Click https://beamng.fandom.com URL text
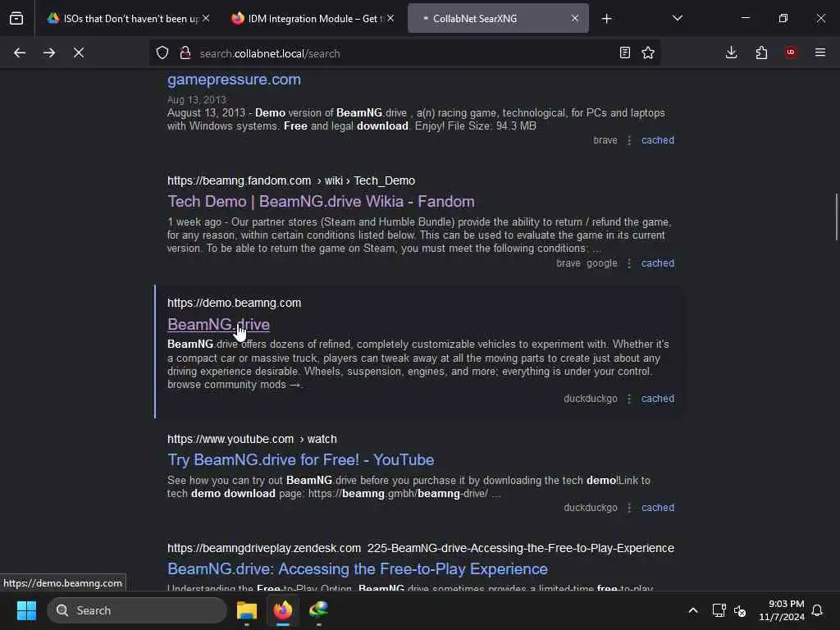This screenshot has width=840, height=630. click(x=239, y=180)
